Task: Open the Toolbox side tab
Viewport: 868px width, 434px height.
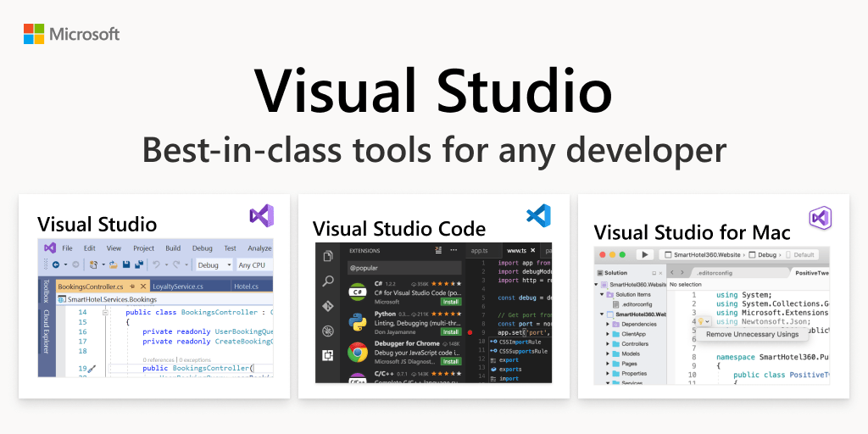Action: pyautogui.click(x=47, y=292)
